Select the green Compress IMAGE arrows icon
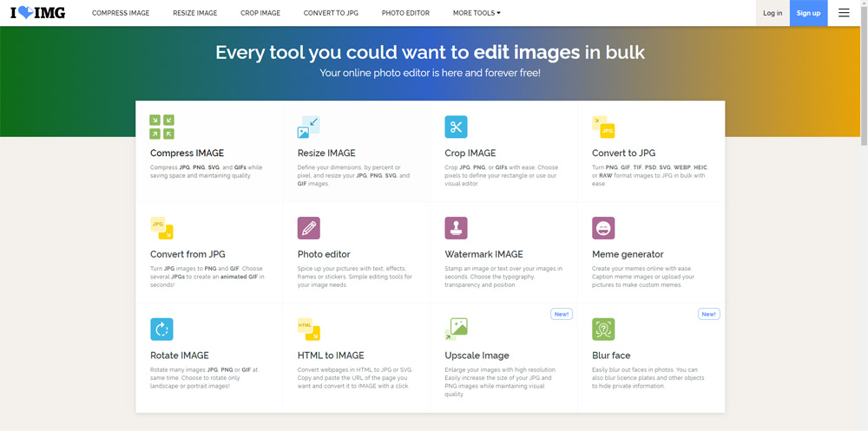The height and width of the screenshot is (431, 868). click(x=161, y=127)
